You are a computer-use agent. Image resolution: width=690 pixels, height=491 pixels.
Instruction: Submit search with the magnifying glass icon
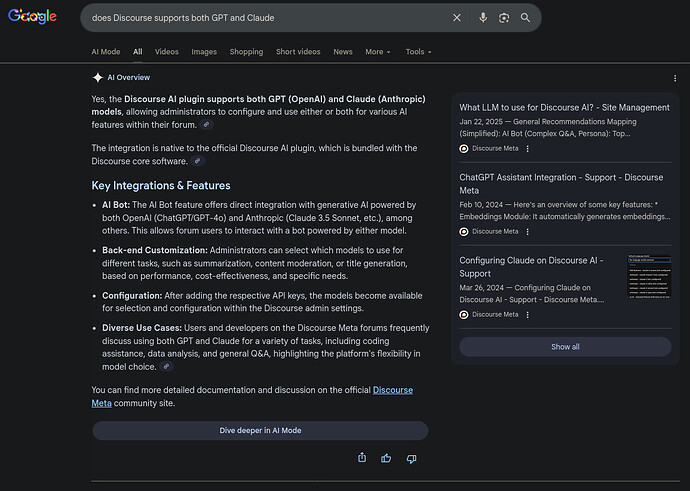point(525,18)
